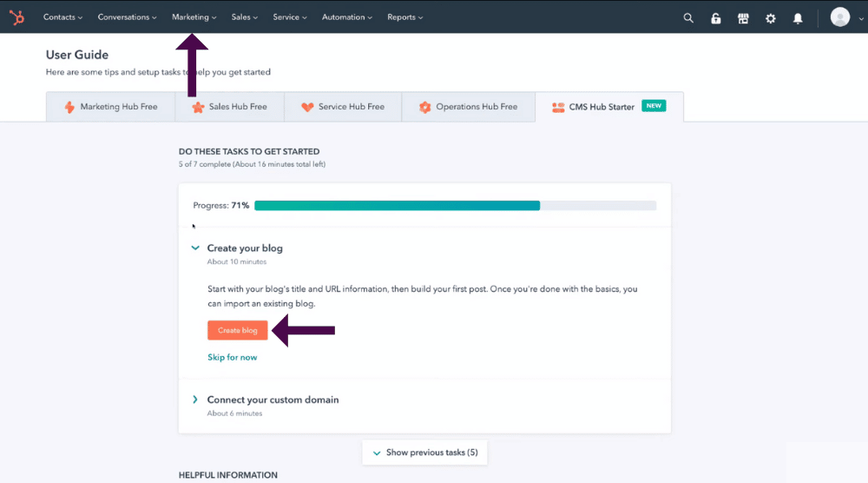Click the Create blog button
This screenshot has width=868, height=483.
click(238, 330)
